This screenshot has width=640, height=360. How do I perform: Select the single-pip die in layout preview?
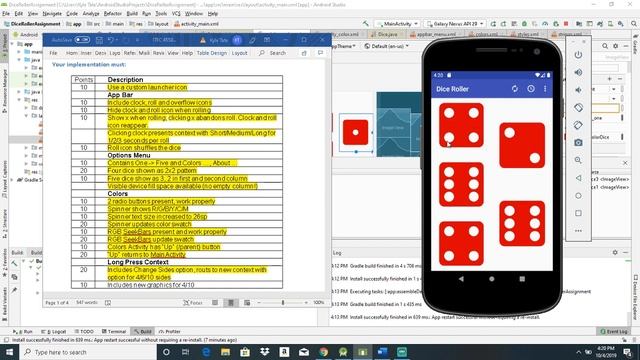(356, 132)
